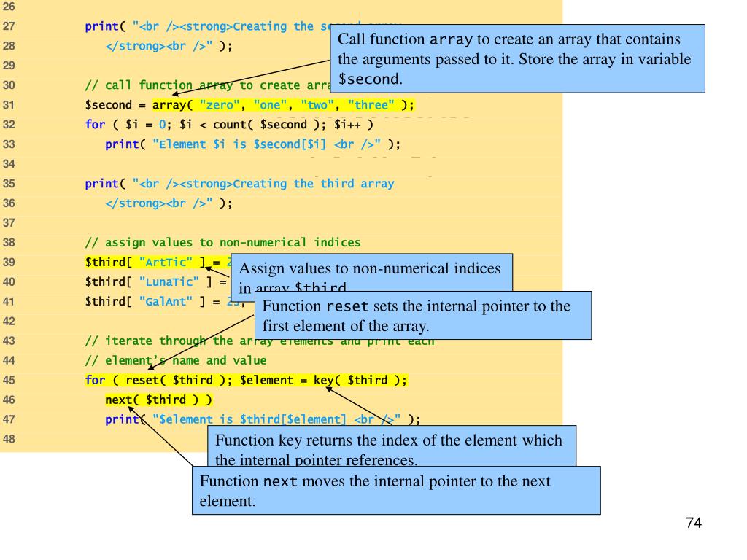
Task: Select line number 29 in the margin
Action: coord(9,65)
